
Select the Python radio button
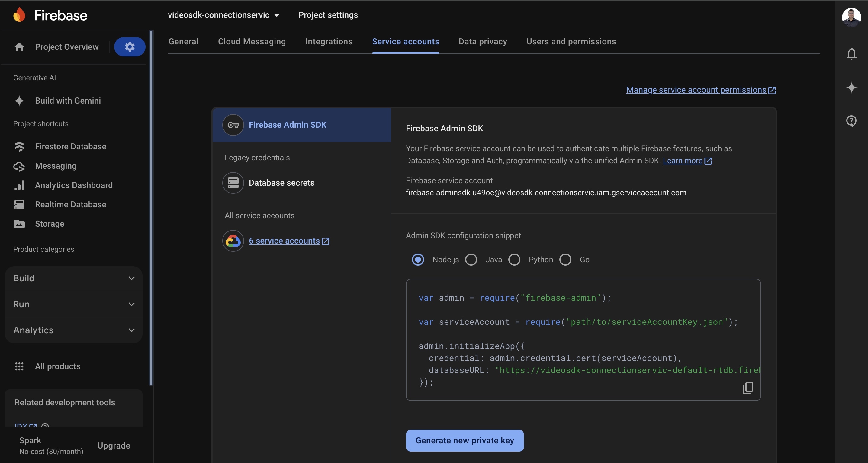coord(514,260)
